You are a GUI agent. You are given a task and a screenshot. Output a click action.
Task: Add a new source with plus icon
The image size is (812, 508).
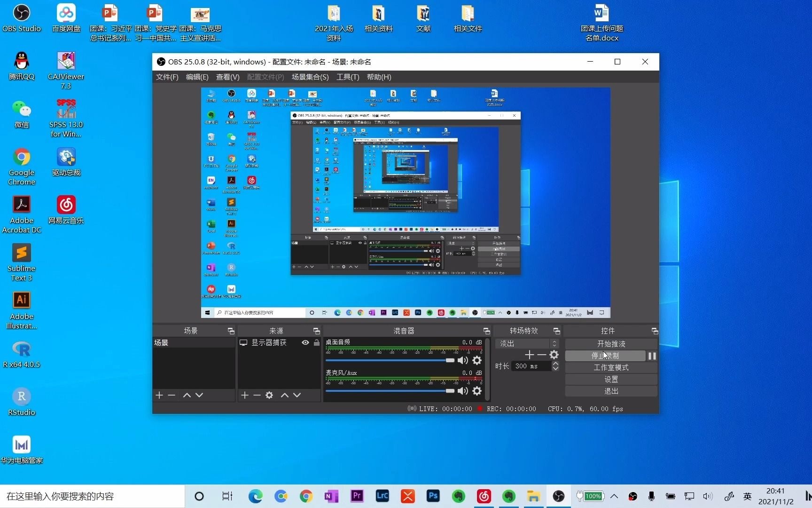pyautogui.click(x=245, y=395)
